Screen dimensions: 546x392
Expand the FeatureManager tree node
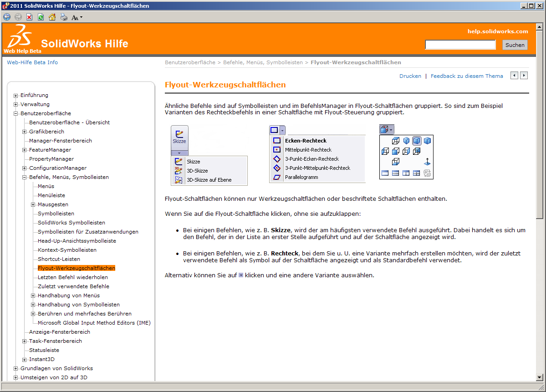(x=25, y=150)
